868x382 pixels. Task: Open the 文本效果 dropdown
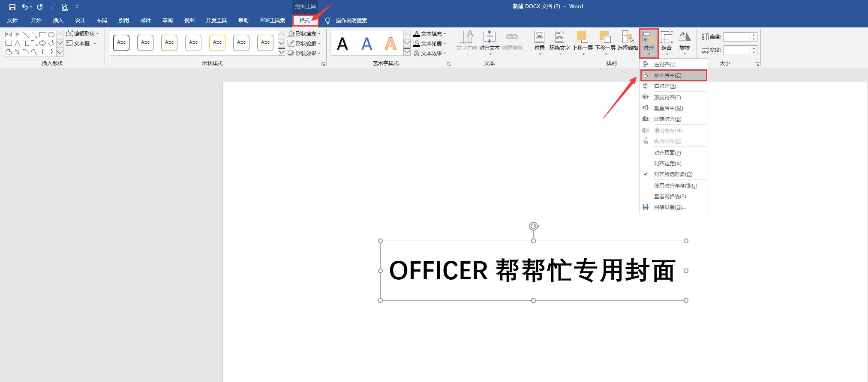pos(429,53)
